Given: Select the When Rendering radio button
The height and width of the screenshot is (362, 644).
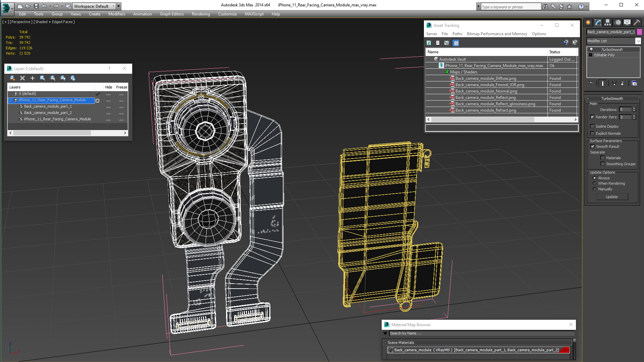Looking at the screenshot, I should click(594, 183).
